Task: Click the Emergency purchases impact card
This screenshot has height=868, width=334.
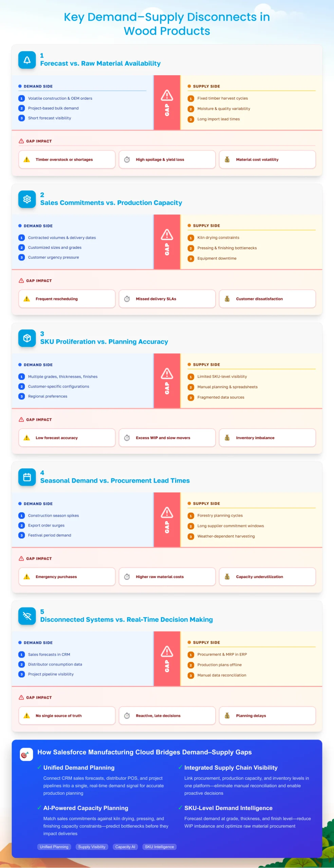Action: (x=67, y=577)
